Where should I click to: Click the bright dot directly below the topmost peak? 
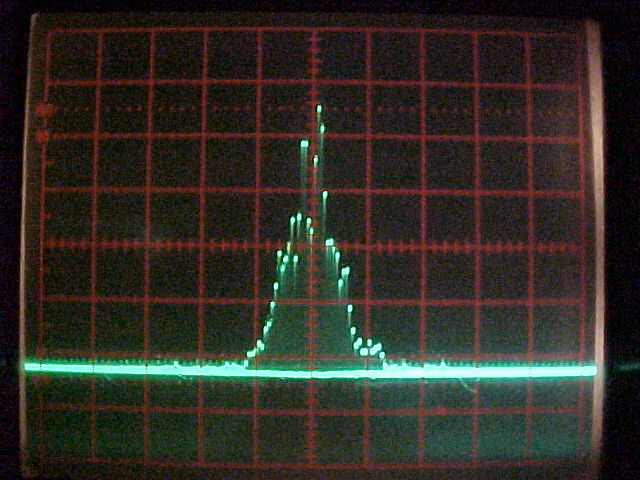pyautogui.click(x=322, y=129)
